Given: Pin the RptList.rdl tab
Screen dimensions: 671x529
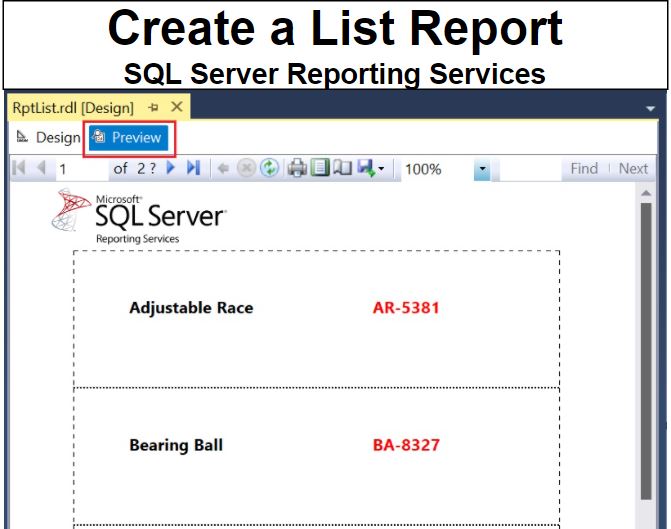Looking at the screenshot, I should point(153,107).
